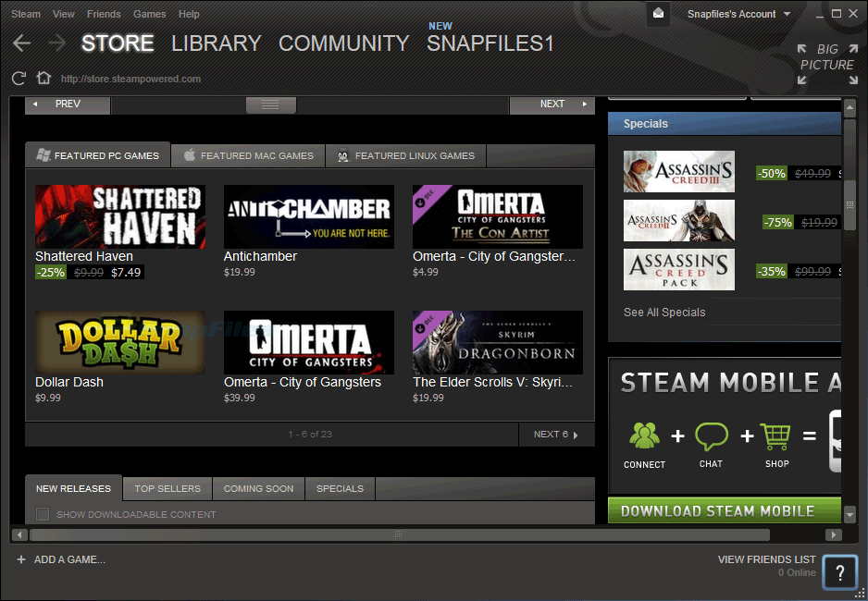This screenshot has height=601, width=868.
Task: Open the help question mark icon
Action: 839,573
